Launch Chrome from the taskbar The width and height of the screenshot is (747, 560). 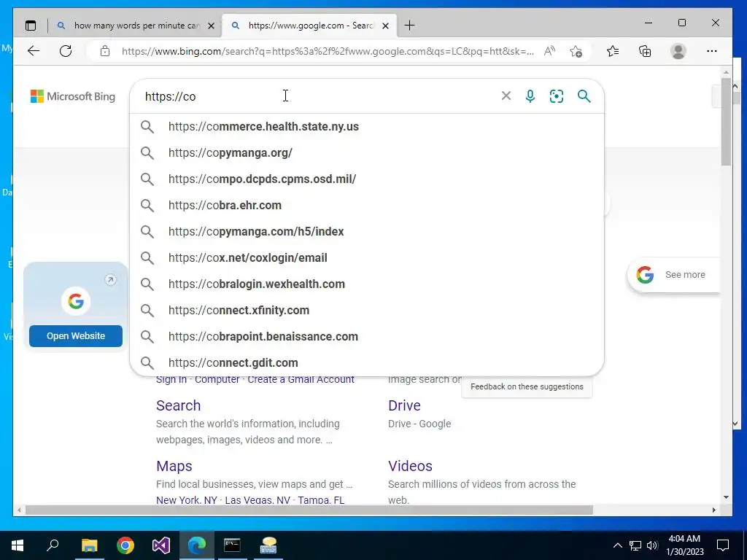tap(125, 545)
